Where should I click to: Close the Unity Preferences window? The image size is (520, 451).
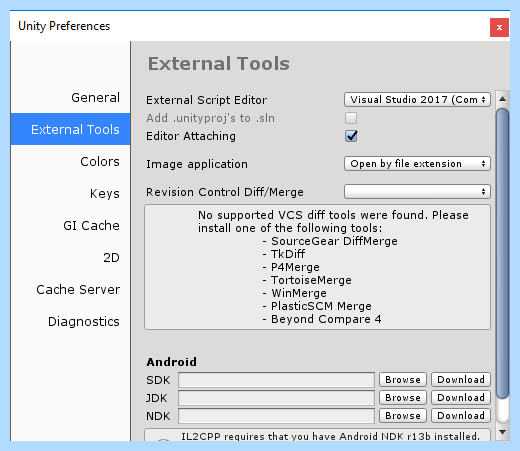pos(499,27)
